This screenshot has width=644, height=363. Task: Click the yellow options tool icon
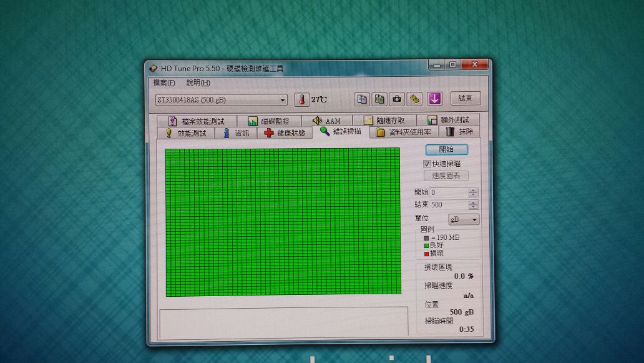[414, 99]
